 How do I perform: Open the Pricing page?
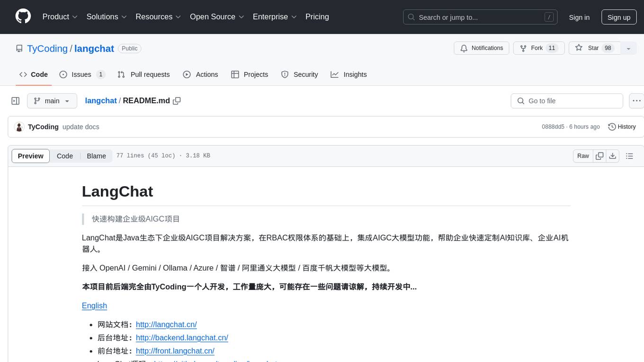tap(317, 17)
